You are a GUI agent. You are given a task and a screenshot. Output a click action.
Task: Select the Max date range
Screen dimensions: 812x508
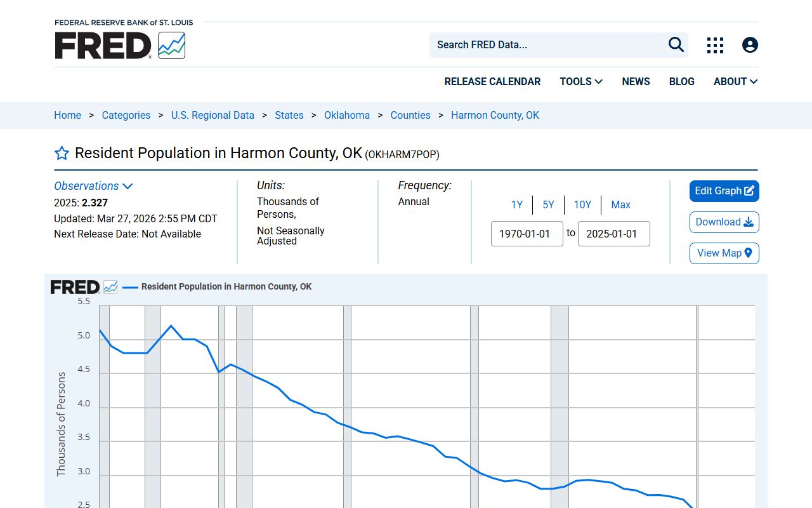pos(620,204)
